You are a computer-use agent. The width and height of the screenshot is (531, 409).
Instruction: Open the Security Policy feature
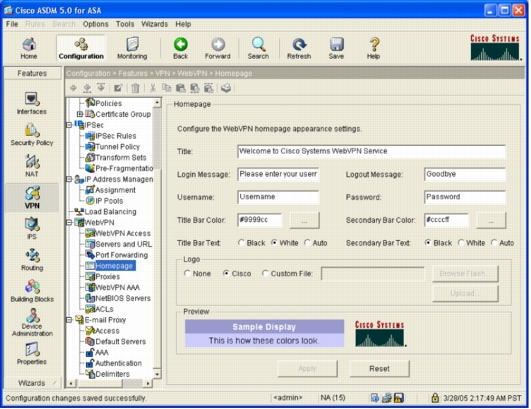tap(32, 134)
